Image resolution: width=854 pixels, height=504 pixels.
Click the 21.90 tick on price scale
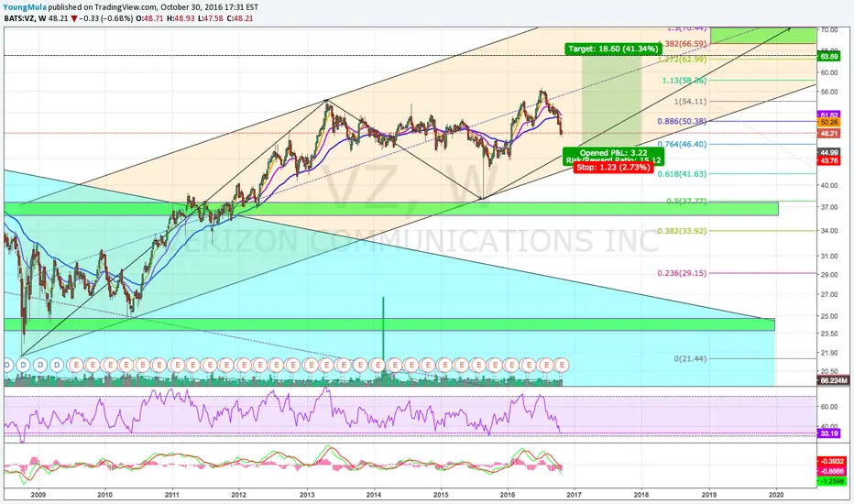coord(829,353)
